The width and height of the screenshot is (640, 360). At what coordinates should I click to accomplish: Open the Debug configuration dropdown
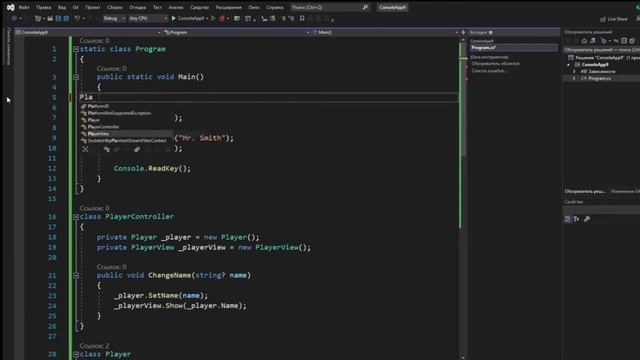[x=114, y=18]
